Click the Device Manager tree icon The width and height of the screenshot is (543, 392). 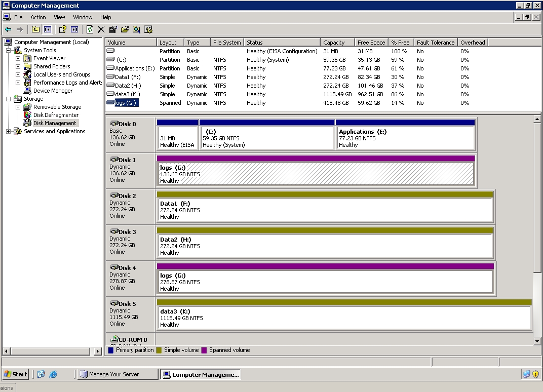28,91
